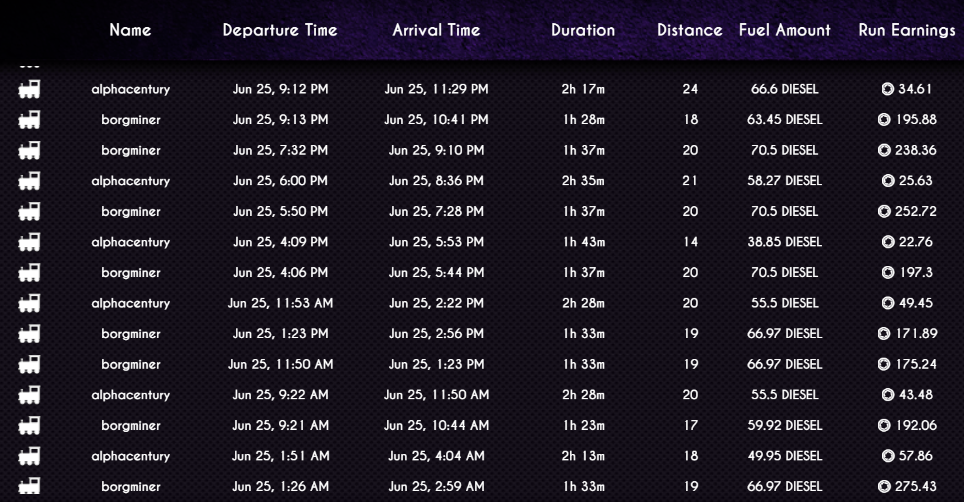Viewport: 964px width, 502px height.
Task: Click the Arrival Time column header
Action: tap(437, 30)
